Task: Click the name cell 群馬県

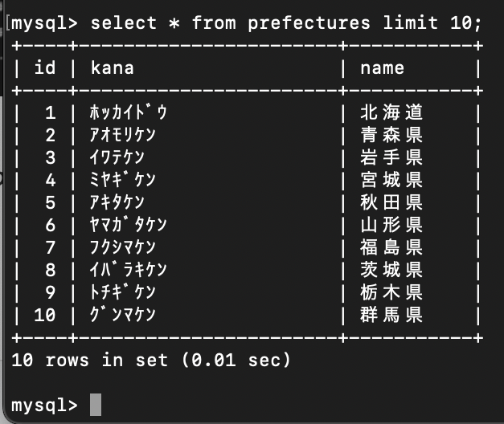Action: [391, 315]
